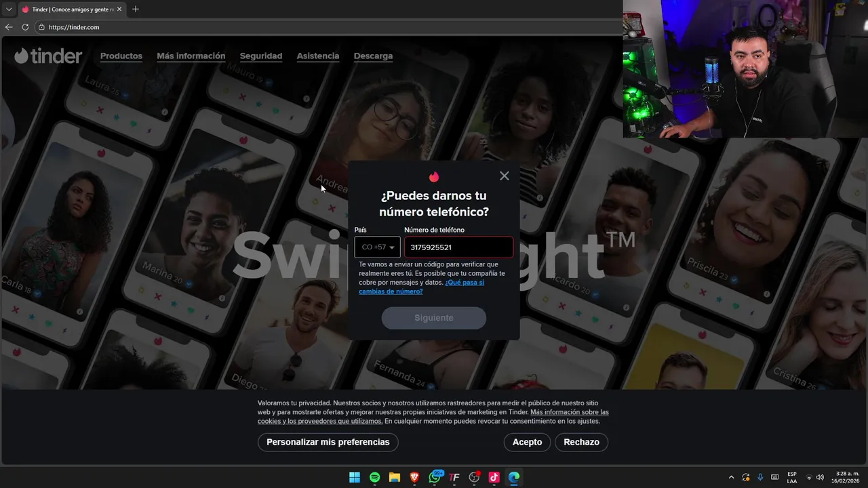Open the CO +57 country dropdown
Viewport: 868px width, 488px height.
[x=377, y=247]
